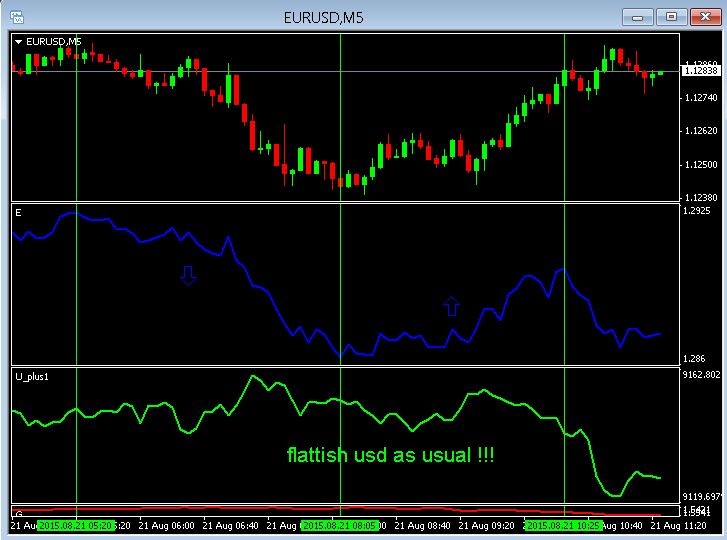
Task: Select the E indicator label
Action: [x=19, y=213]
